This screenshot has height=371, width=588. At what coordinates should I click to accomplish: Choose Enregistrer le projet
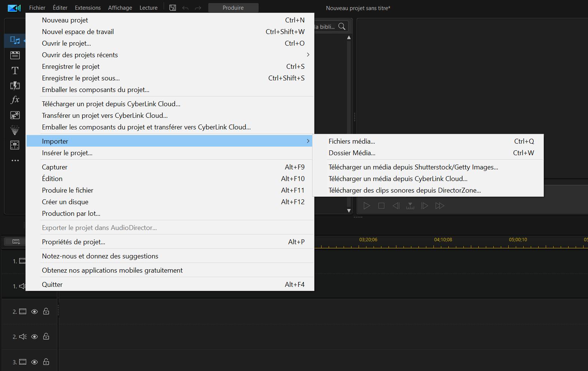click(x=170, y=67)
